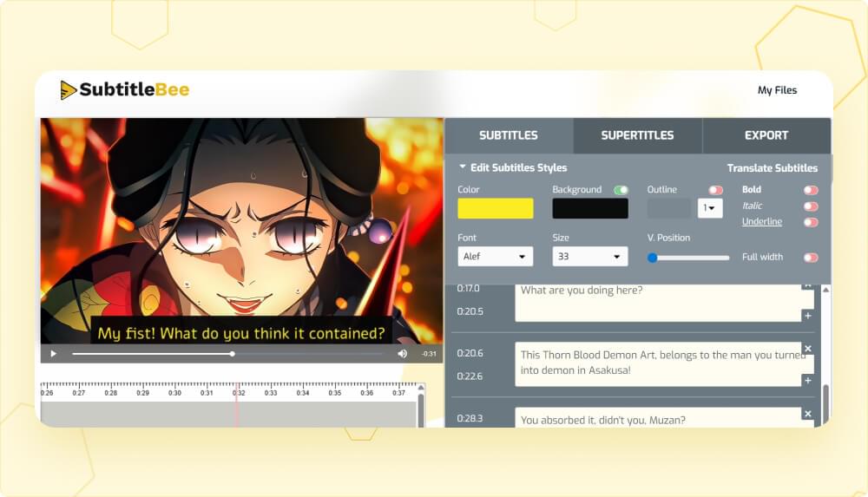
Task: Turn on the Italic toggle
Action: [x=811, y=206]
